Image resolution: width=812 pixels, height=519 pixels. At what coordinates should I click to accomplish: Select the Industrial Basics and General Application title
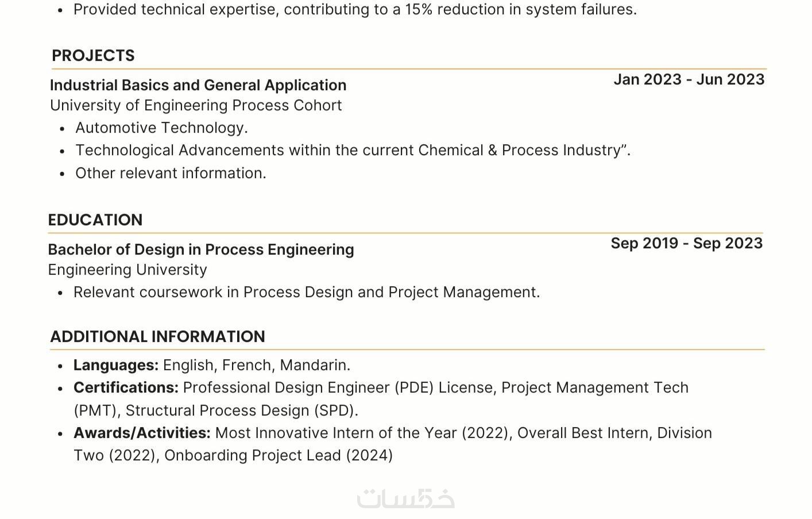click(x=198, y=86)
